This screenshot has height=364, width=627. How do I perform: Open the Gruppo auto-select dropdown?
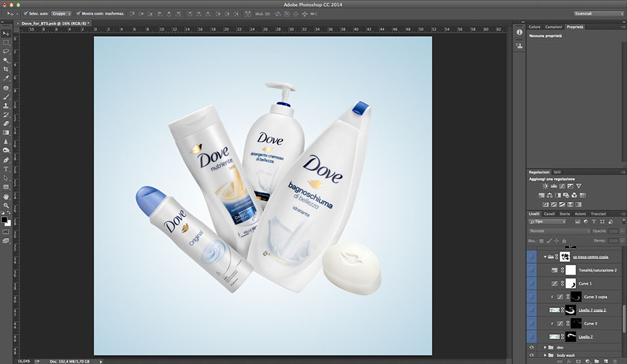(x=61, y=14)
